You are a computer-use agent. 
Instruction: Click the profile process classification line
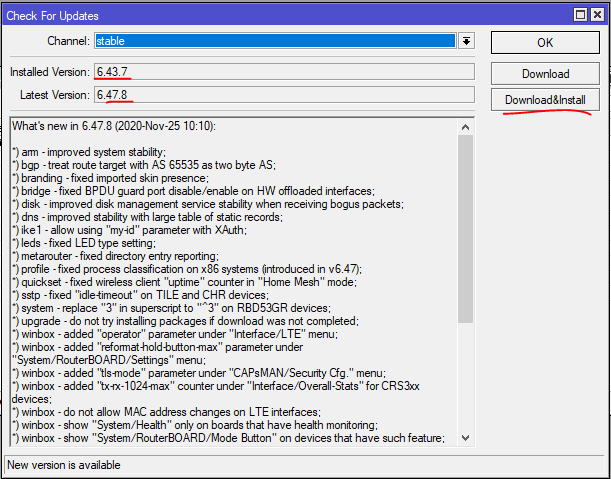click(x=187, y=269)
